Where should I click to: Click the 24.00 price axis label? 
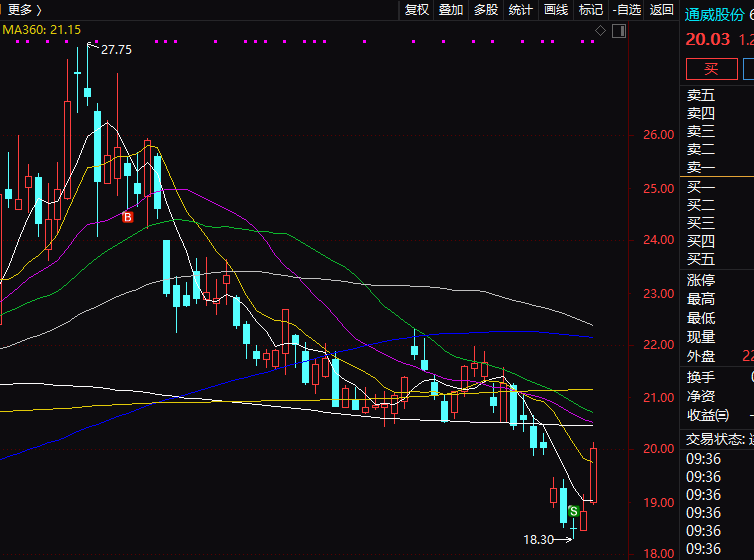(658, 240)
